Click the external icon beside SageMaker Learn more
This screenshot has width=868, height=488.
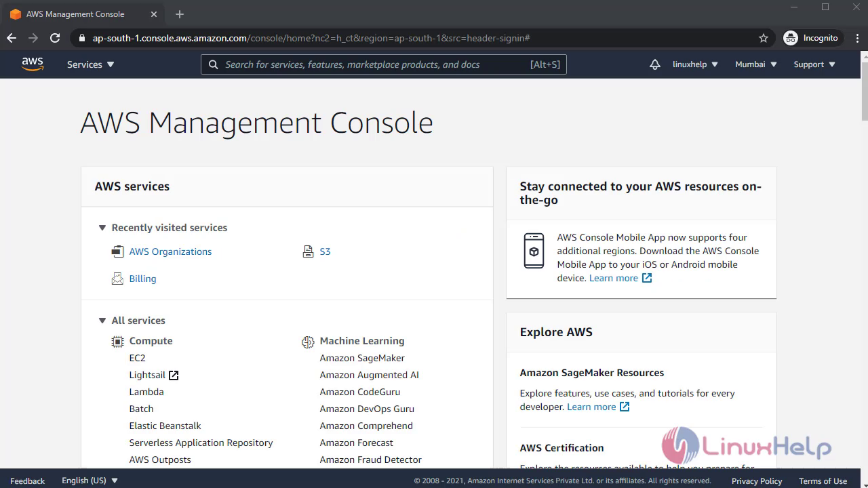[625, 407]
